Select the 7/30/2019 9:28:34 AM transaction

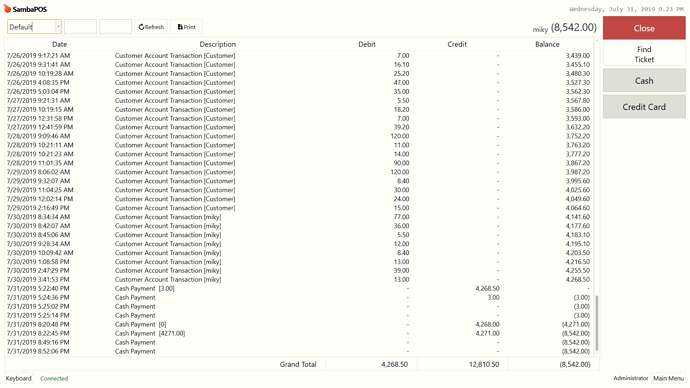pyautogui.click(x=299, y=244)
